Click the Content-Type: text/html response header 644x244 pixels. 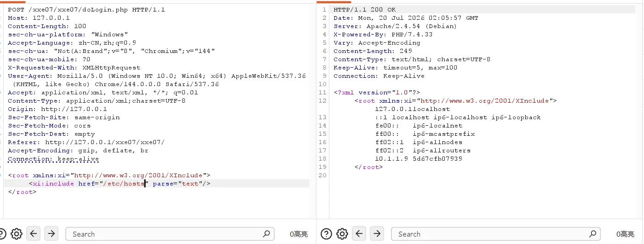[x=412, y=59]
